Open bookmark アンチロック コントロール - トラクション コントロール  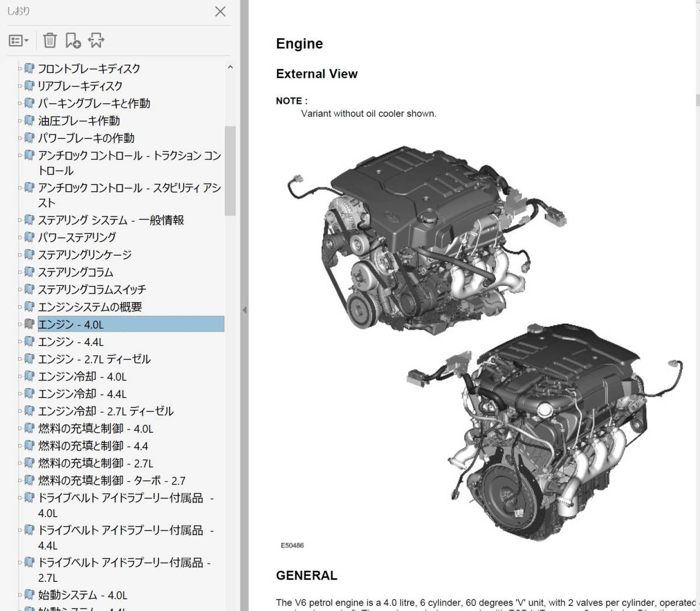click(x=129, y=163)
